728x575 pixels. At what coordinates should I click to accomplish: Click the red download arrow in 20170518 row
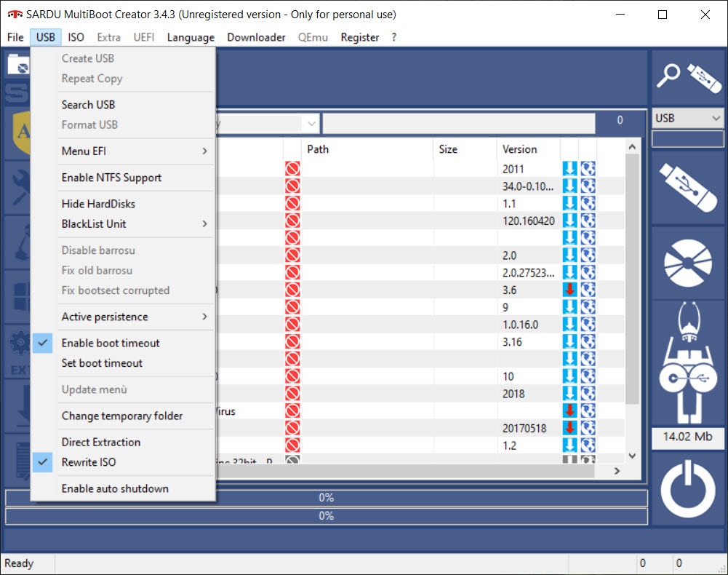[x=569, y=428]
